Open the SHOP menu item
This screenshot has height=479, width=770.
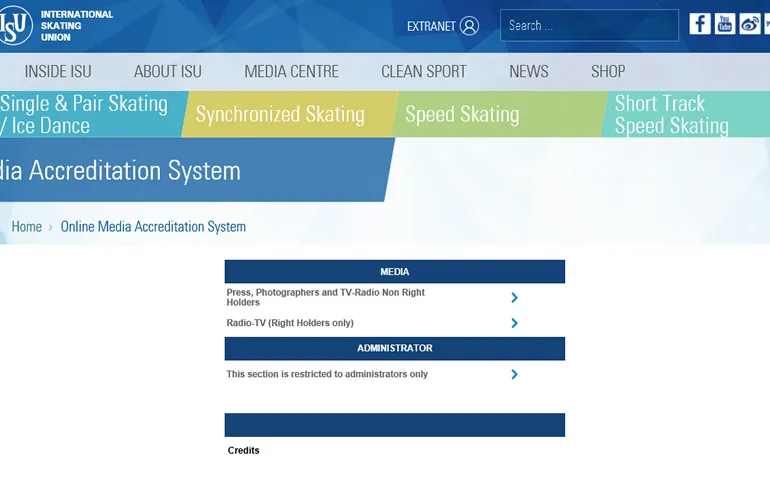[608, 71]
